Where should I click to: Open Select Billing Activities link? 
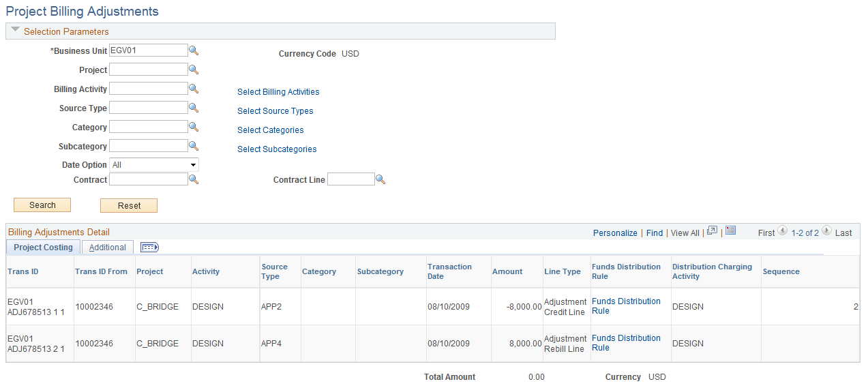[278, 92]
